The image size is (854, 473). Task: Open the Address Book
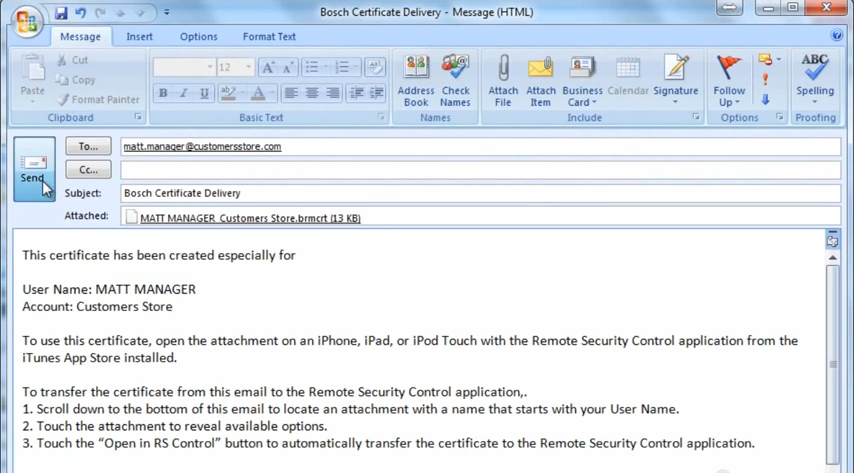click(416, 80)
